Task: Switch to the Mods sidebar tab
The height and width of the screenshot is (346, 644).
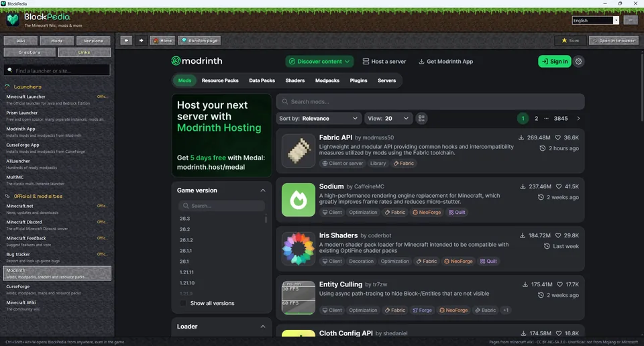Action: 57,41
